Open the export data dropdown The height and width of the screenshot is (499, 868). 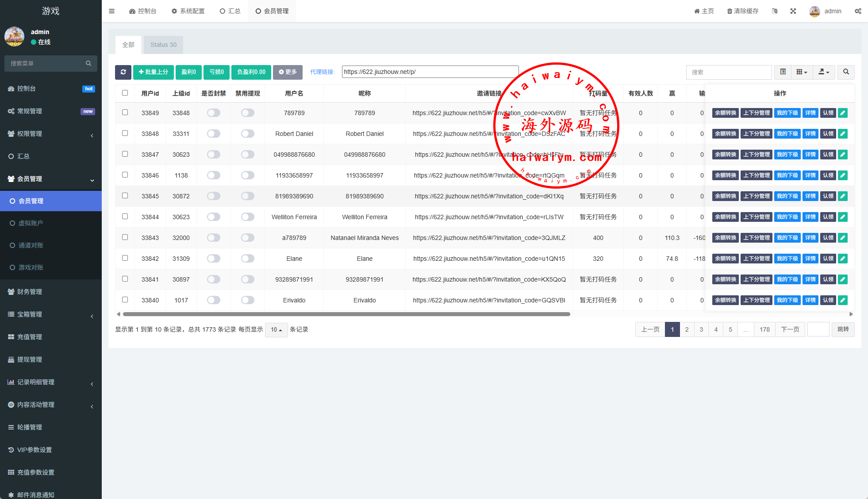click(x=823, y=72)
